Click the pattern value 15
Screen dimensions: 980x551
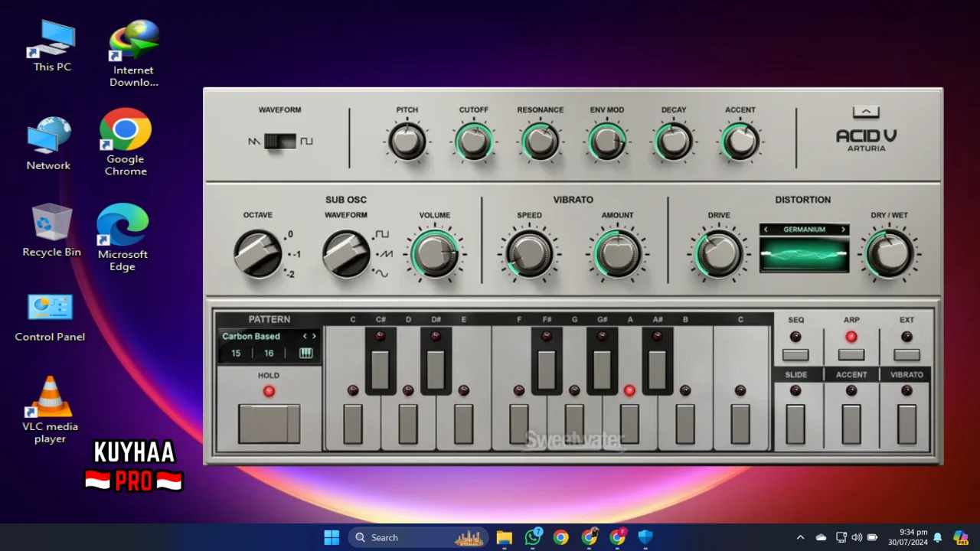(x=236, y=354)
